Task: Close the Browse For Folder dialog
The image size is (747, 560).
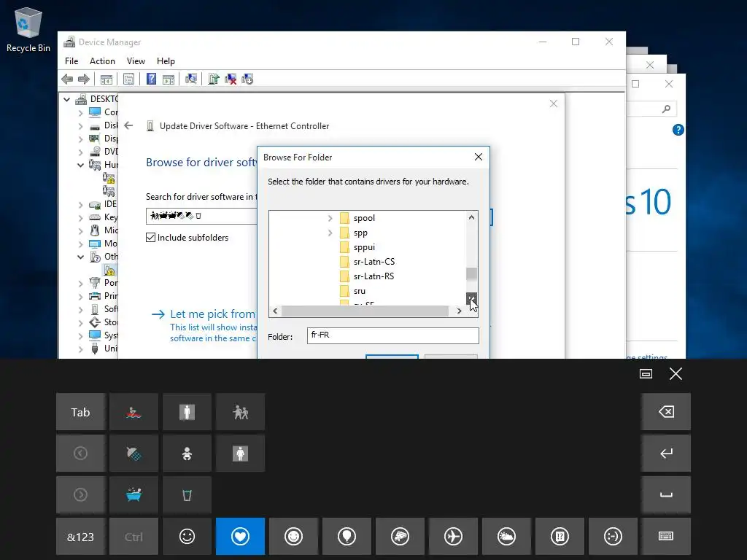Action: coord(479,157)
